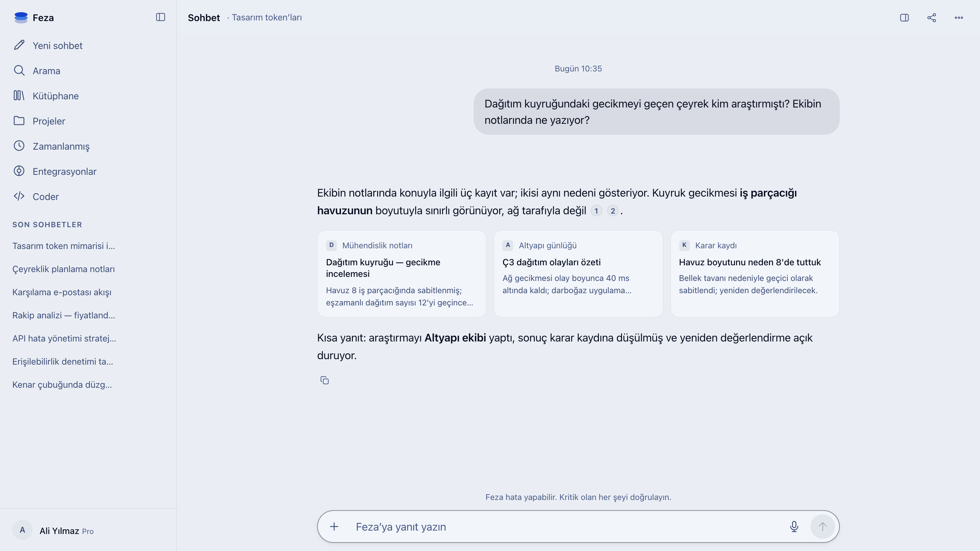Viewport: 980px width, 551px height.
Task: Open the share conversation icon
Action: point(932,17)
